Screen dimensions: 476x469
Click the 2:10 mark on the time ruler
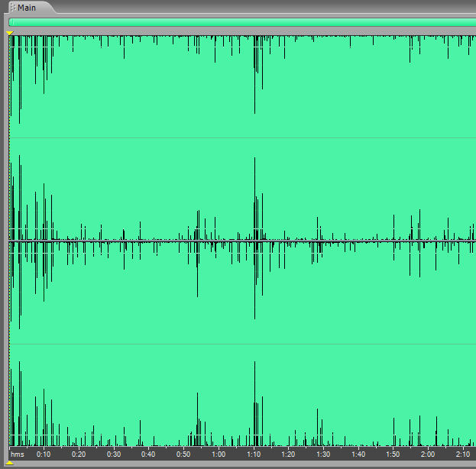point(463,454)
